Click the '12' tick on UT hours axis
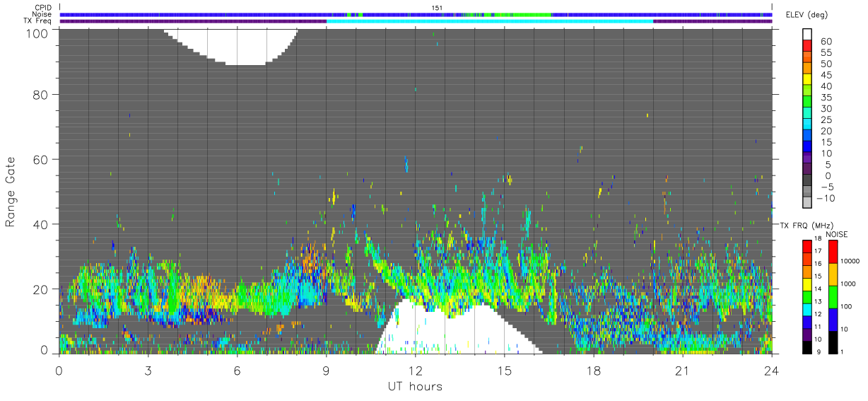Screen dimensions: 868x401 pos(415,371)
